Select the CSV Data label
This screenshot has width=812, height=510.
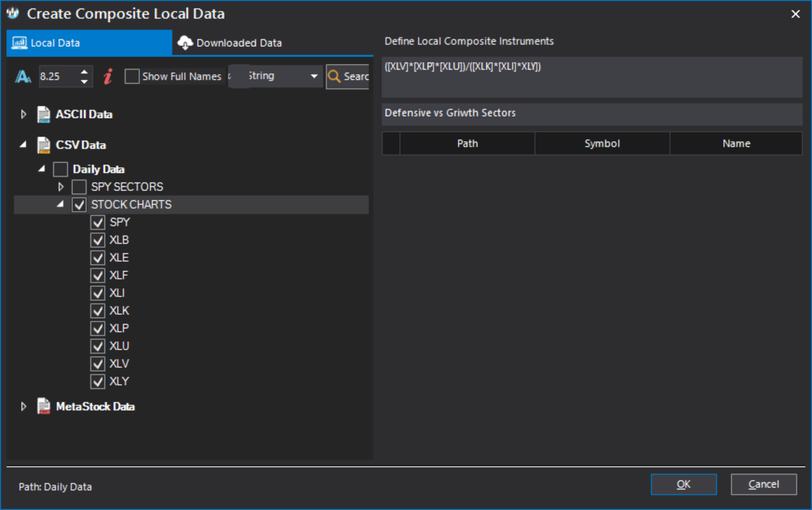81,145
